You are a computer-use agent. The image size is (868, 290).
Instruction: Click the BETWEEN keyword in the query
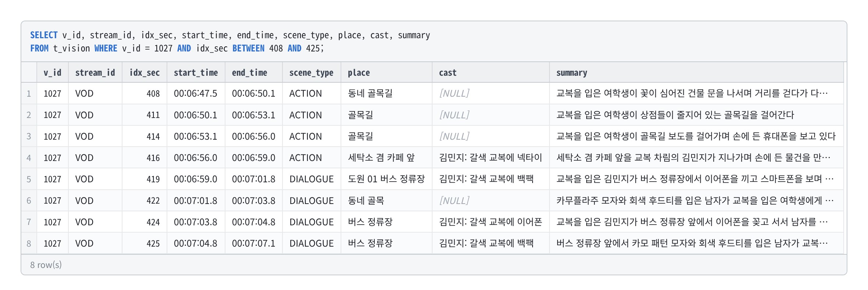point(248,48)
